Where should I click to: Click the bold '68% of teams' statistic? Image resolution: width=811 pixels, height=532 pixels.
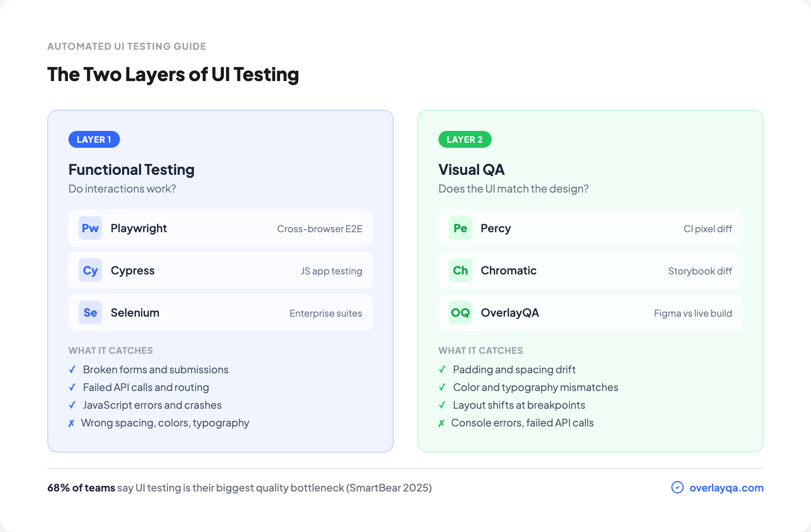(81, 488)
